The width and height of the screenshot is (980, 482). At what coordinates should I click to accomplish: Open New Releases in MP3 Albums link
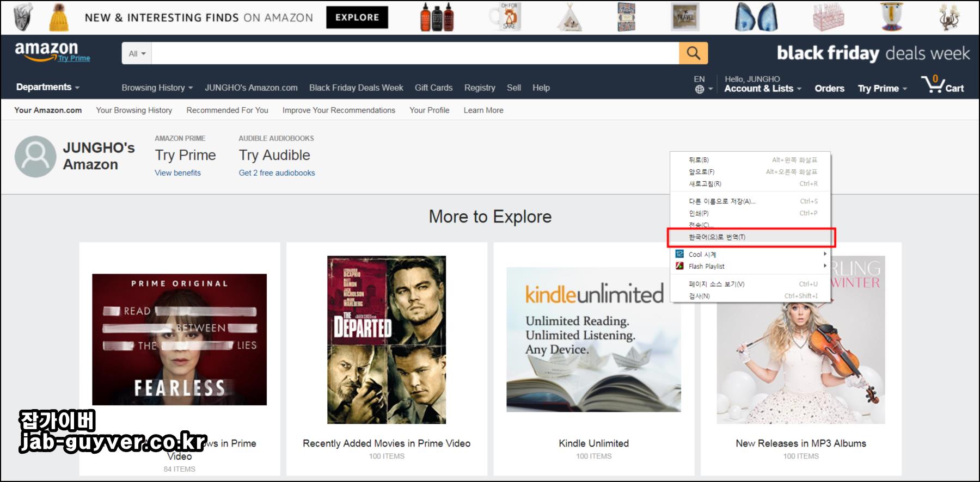point(801,443)
